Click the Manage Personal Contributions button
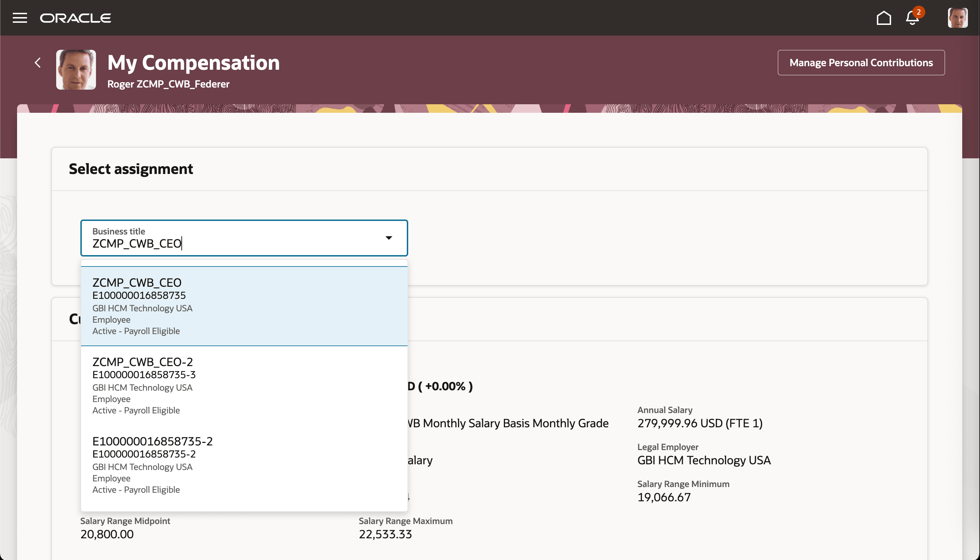Viewport: 980px width, 560px height. [x=861, y=62]
